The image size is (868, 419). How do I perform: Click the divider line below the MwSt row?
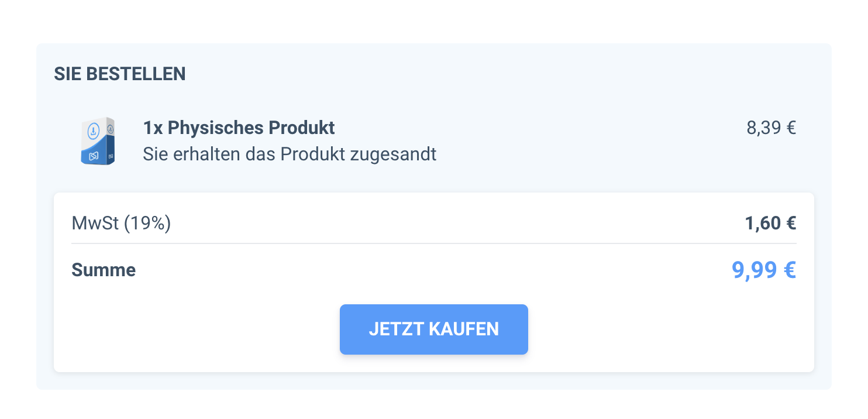433,243
